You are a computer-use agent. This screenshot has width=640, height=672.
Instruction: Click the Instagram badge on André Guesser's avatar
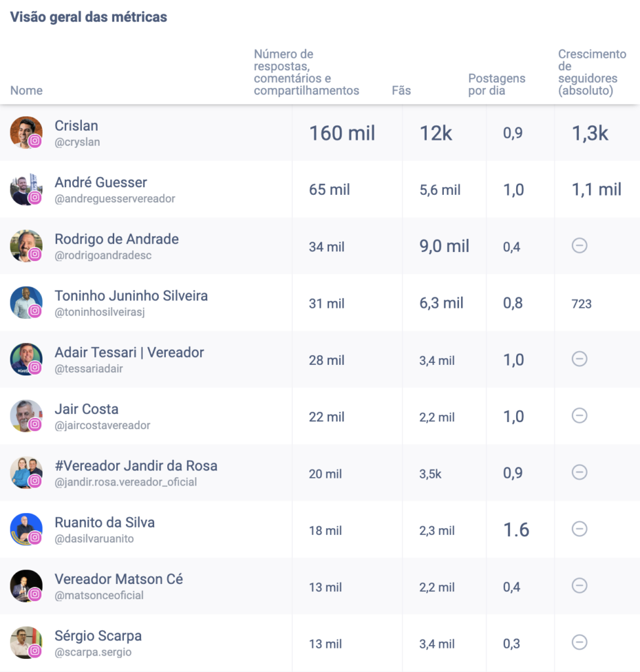tap(35, 198)
